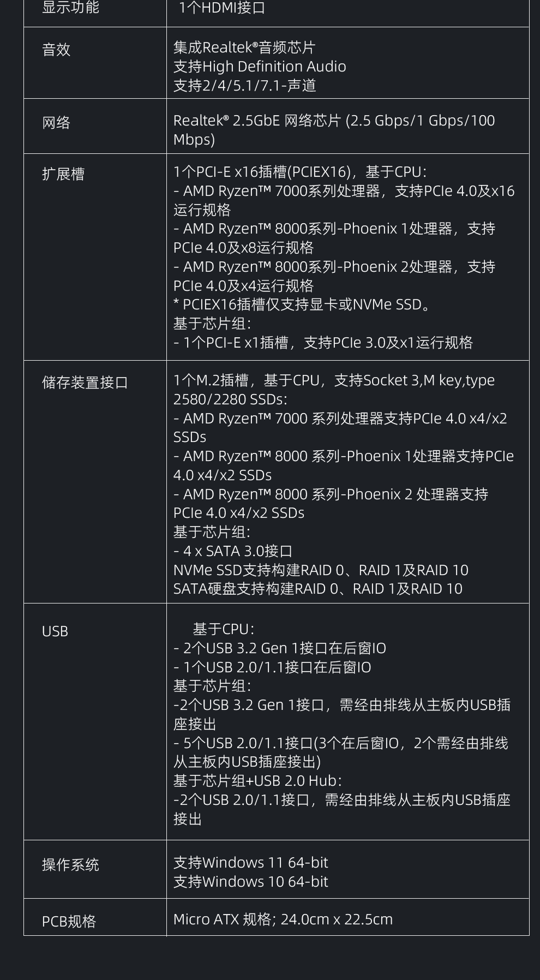Click the 支持2/4/5.1/7.1-声道 line
Screen dimensions: 540x980
245,86
